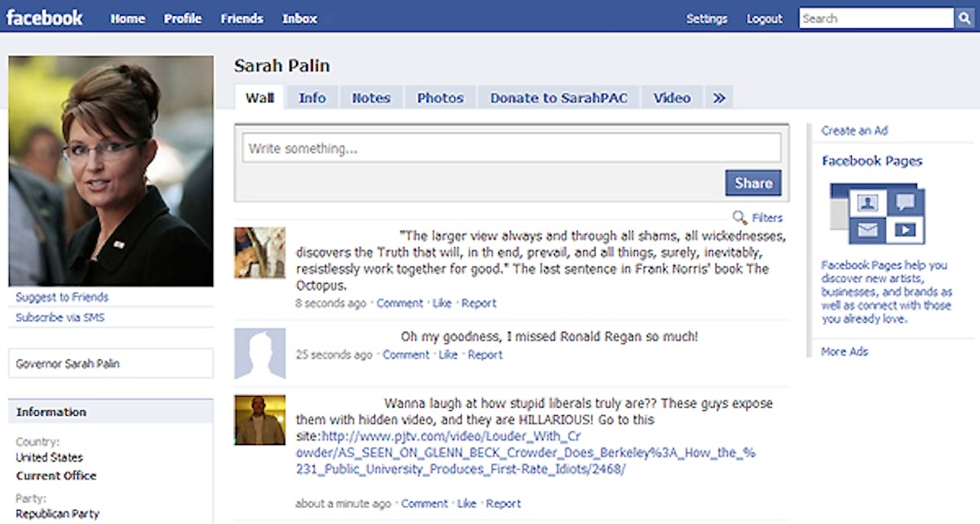The height and width of the screenshot is (524, 980).
Task: Click the search magnifier icon
Action: pos(964,17)
